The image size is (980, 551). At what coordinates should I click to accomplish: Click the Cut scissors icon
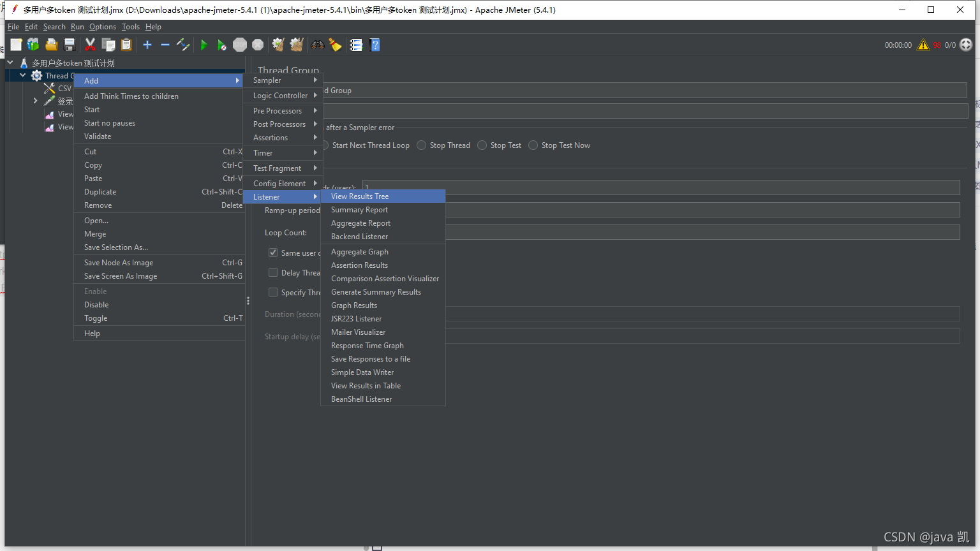click(x=90, y=45)
